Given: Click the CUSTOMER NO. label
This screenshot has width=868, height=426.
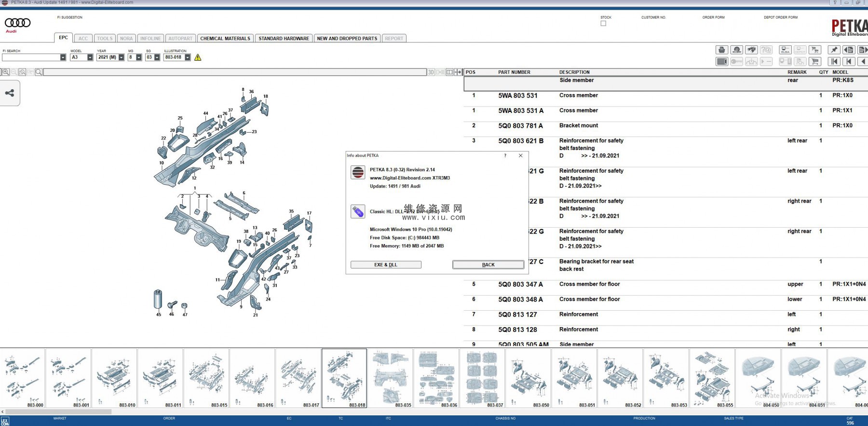Looking at the screenshot, I should point(653,17).
